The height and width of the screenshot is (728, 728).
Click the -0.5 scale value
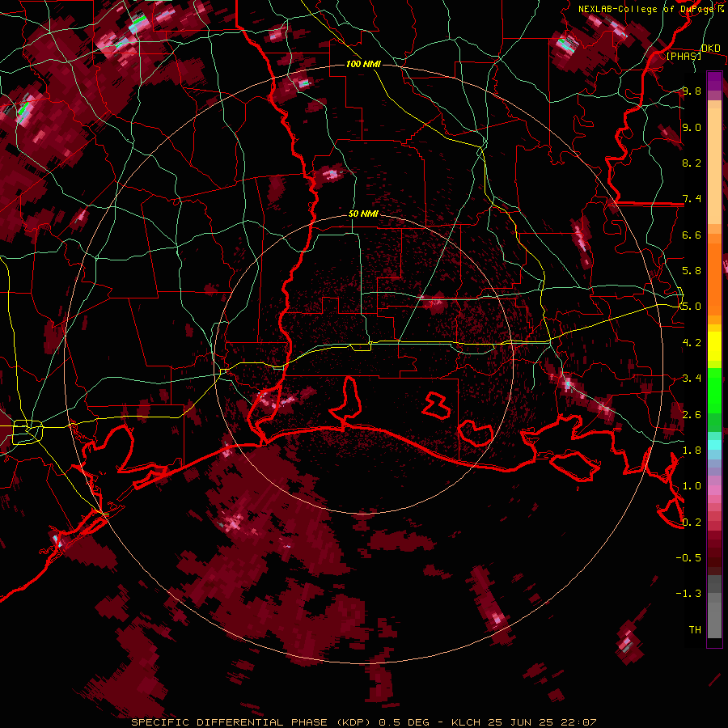pos(688,558)
